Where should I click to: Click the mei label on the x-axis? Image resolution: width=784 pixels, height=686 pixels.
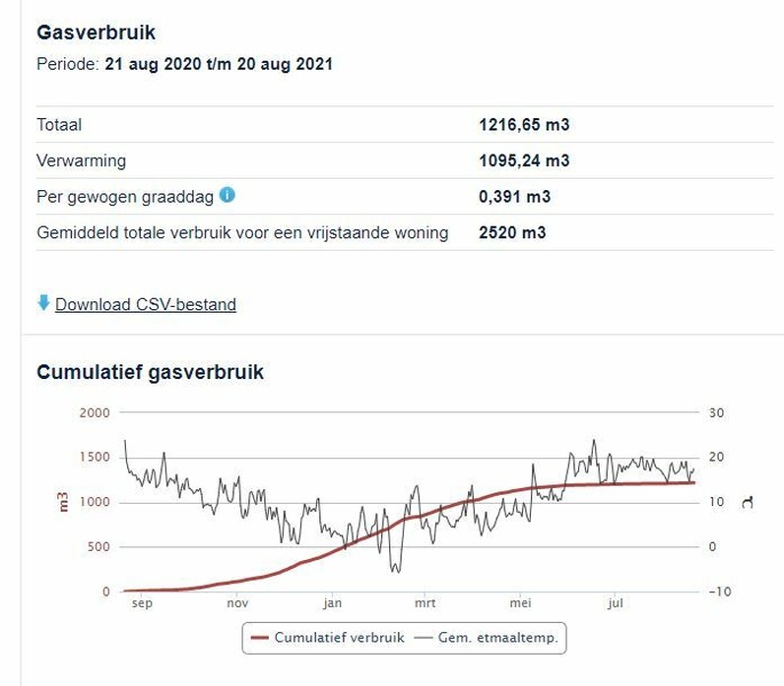pyautogui.click(x=520, y=603)
